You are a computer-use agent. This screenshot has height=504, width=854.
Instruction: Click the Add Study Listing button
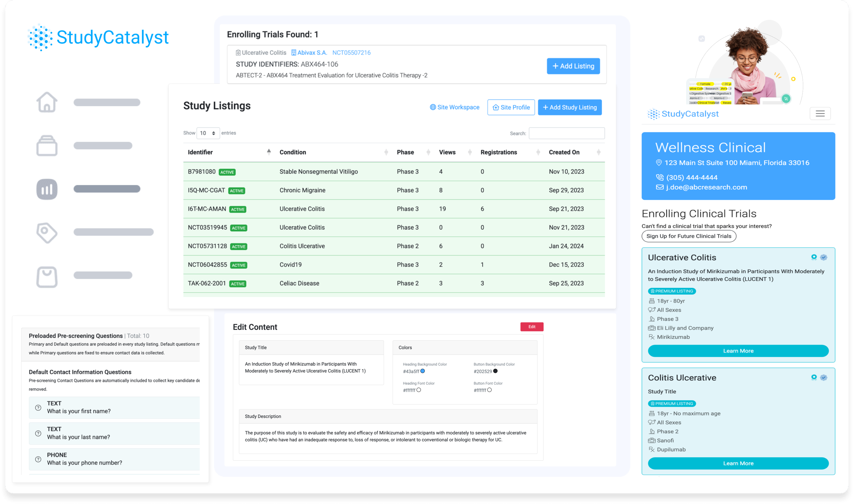pyautogui.click(x=570, y=107)
